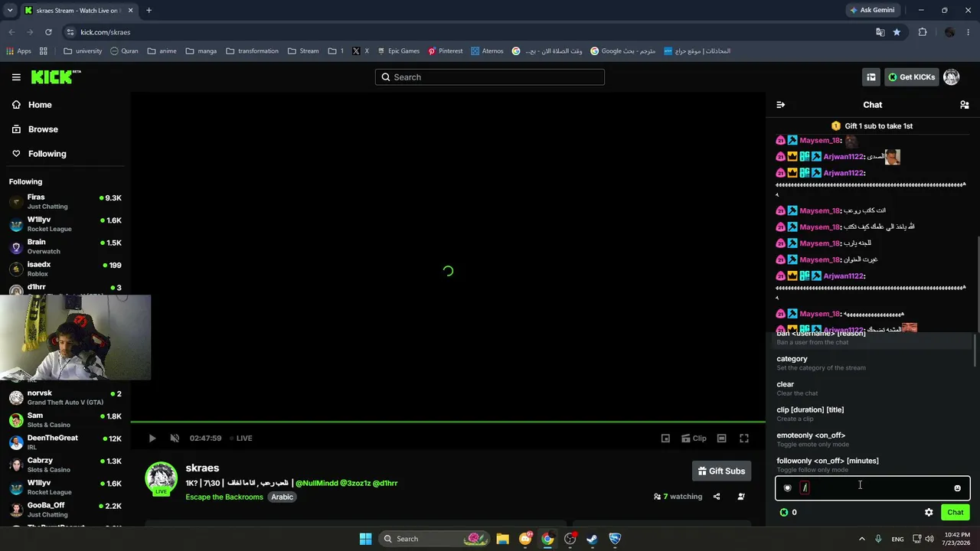The image size is (980, 551).
Task: Open Firas channel in the Following list
Action: click(65, 202)
